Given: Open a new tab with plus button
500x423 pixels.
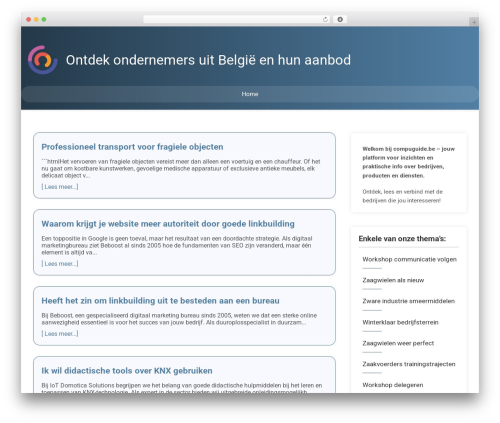Looking at the screenshot, I should [x=474, y=22].
